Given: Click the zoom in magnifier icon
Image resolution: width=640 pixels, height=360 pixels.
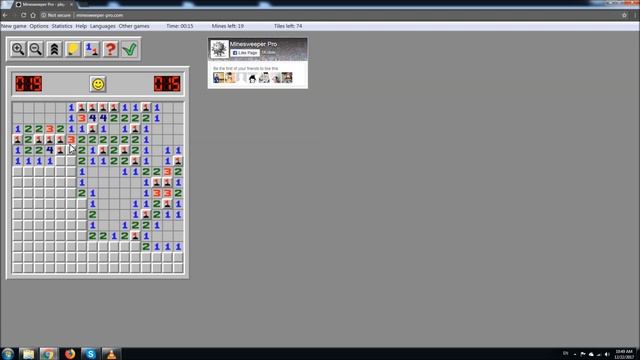Looking at the screenshot, I should [x=18, y=49].
